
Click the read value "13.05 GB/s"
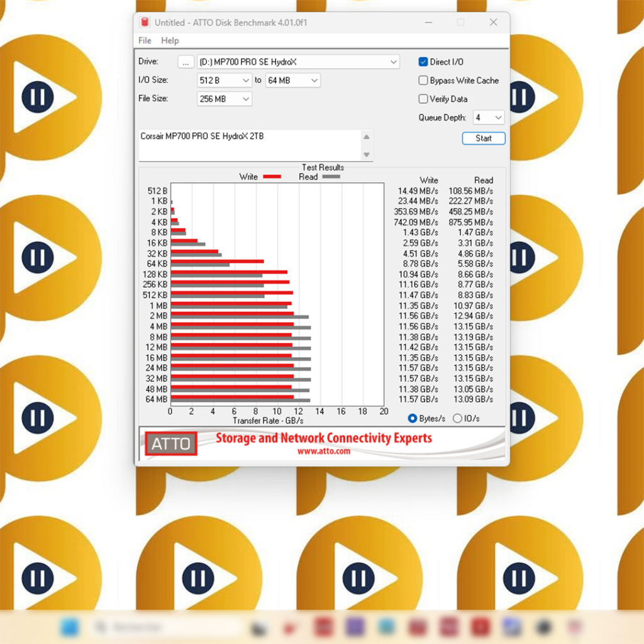[x=473, y=389]
